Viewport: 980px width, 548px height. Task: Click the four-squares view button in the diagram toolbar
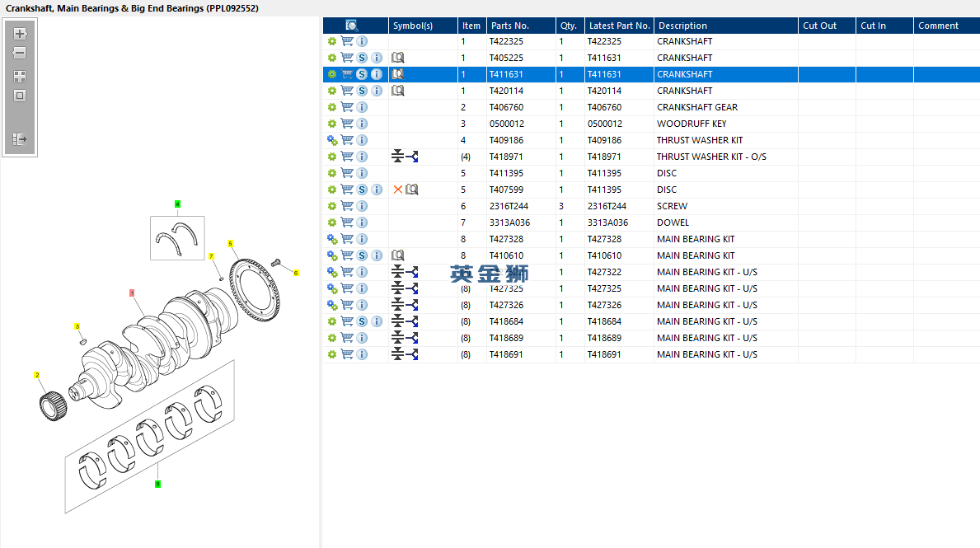tap(20, 77)
